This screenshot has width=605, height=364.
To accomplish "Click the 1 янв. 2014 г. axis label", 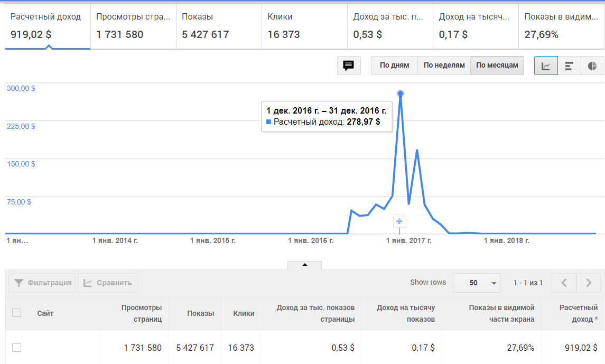I will pyautogui.click(x=115, y=240).
